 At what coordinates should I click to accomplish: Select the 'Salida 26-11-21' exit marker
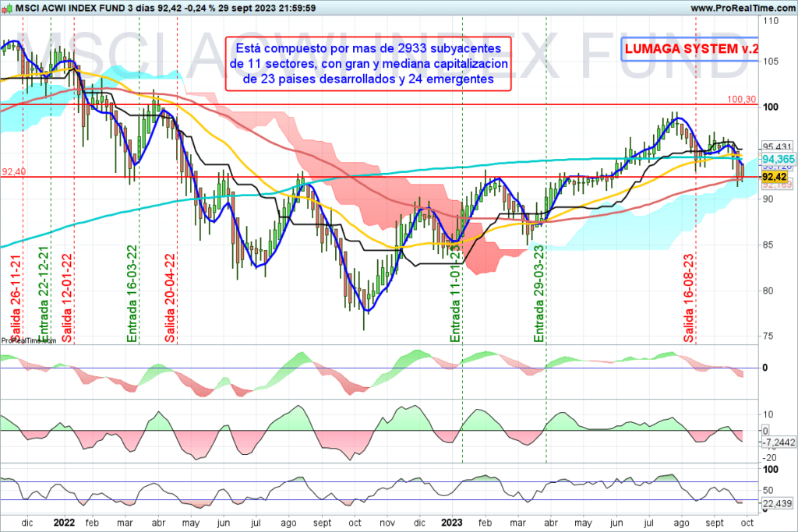pyautogui.click(x=16, y=298)
